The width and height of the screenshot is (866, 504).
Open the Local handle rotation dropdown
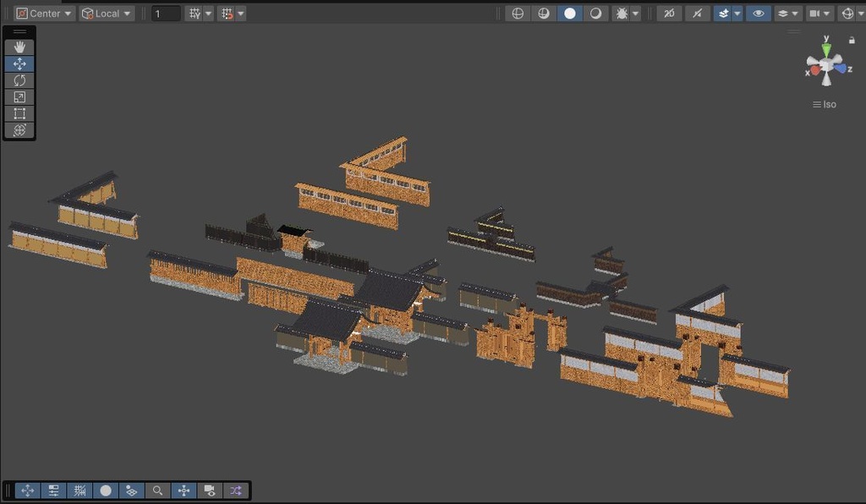coord(107,14)
